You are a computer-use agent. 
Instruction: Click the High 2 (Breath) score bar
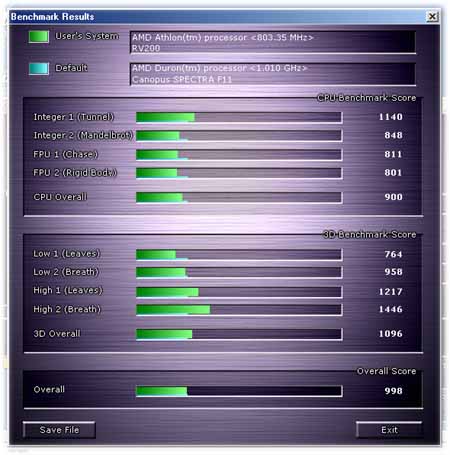(239, 310)
